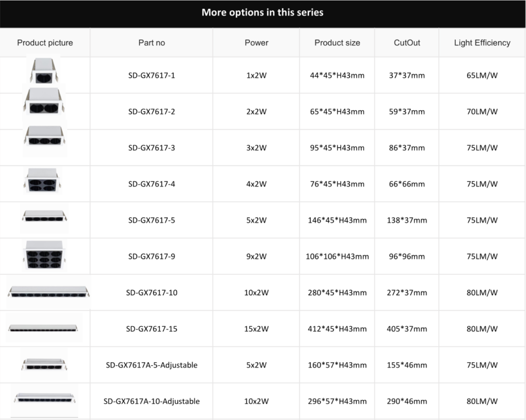Click the SD-GX7617-10 ten-head linear picture
This screenshot has height=420, width=526.
pyautogui.click(x=48, y=292)
